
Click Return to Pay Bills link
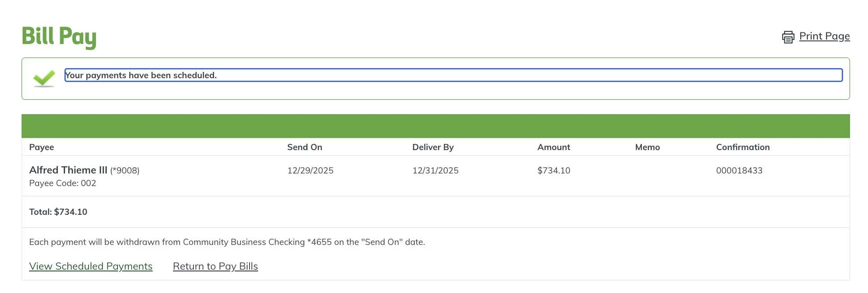coord(215,266)
